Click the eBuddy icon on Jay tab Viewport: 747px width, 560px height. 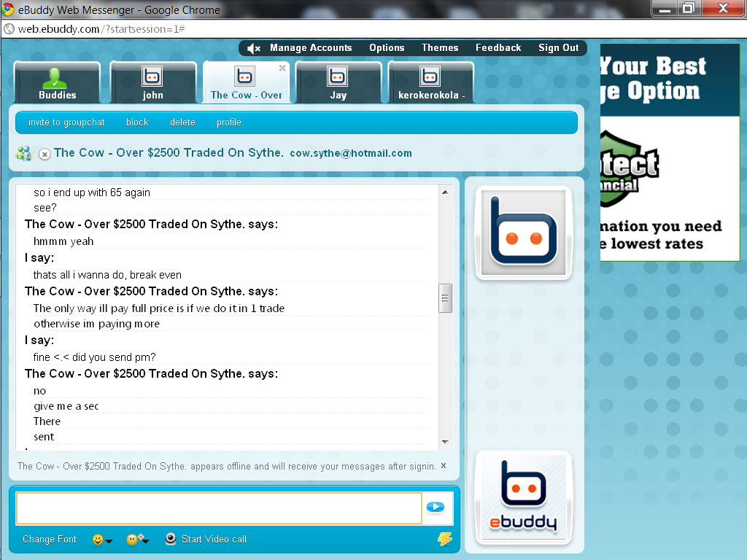[337, 76]
